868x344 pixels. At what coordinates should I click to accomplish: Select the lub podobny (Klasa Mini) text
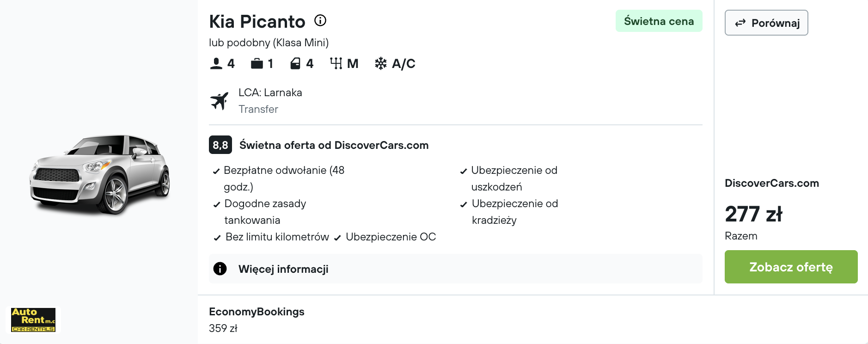(x=269, y=43)
